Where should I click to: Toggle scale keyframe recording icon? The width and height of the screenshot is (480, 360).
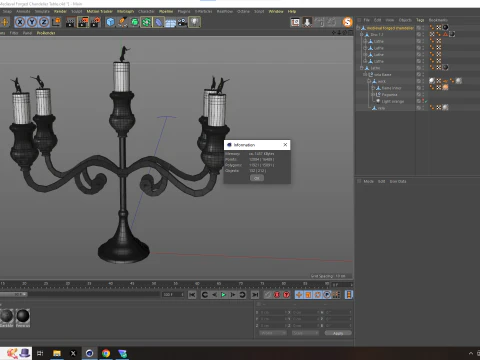coord(308,295)
